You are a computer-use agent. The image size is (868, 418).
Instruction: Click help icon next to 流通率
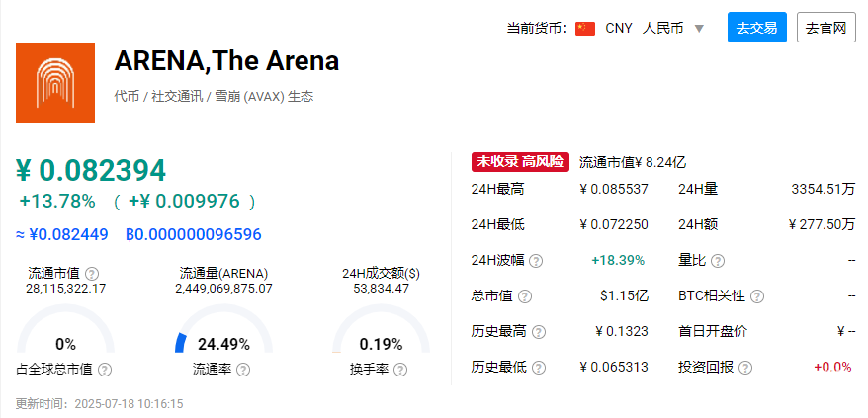coord(243,370)
